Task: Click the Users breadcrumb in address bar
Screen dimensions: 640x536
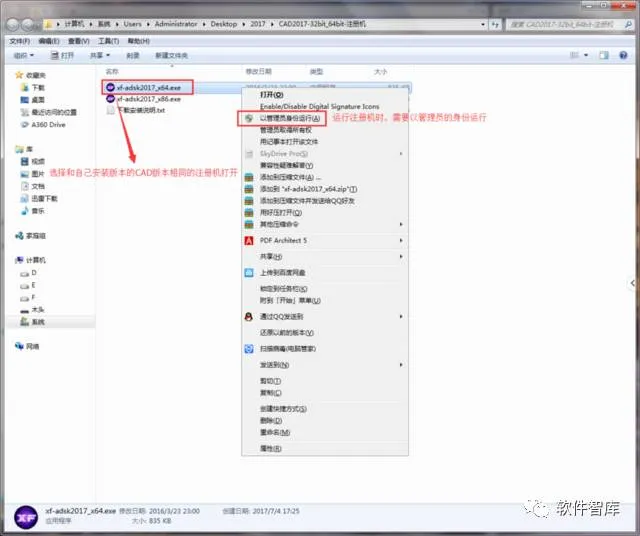Action: 132,24
